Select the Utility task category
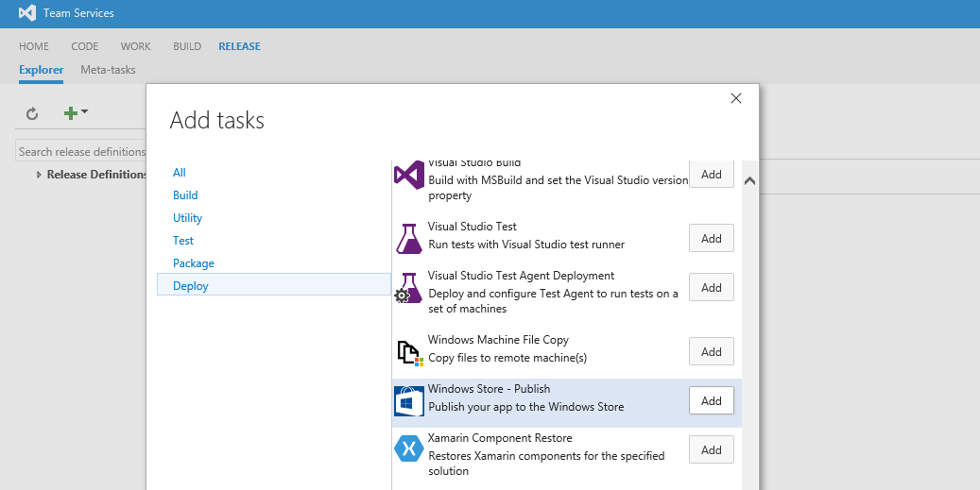 coord(187,218)
